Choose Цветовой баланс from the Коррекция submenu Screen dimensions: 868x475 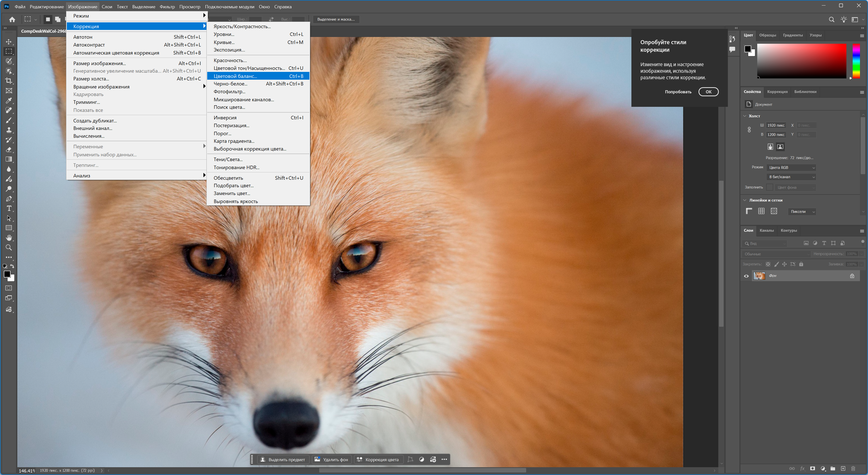click(x=235, y=76)
